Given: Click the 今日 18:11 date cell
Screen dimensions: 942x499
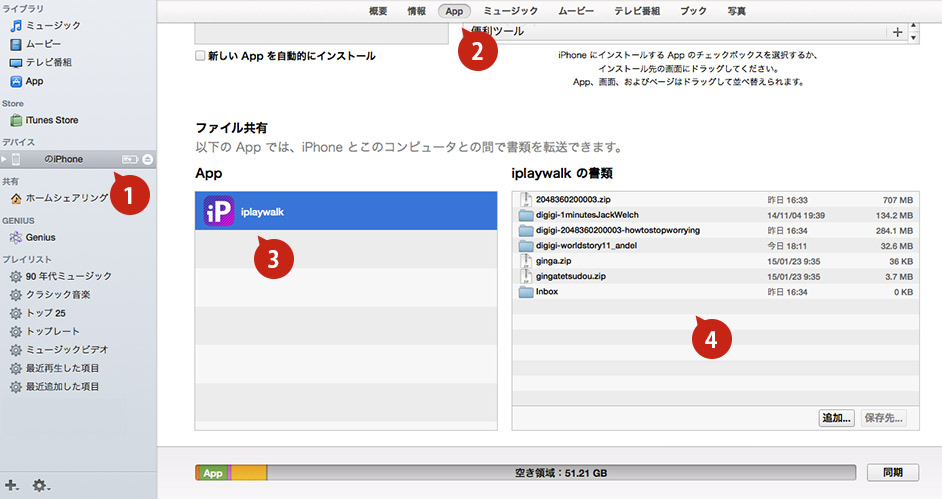Looking at the screenshot, I should point(786,246).
